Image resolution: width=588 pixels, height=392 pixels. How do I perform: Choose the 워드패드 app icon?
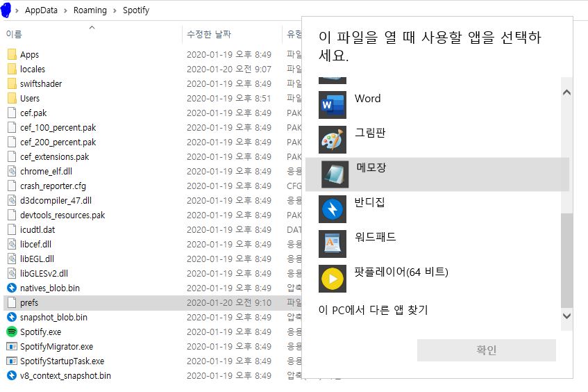(x=333, y=244)
